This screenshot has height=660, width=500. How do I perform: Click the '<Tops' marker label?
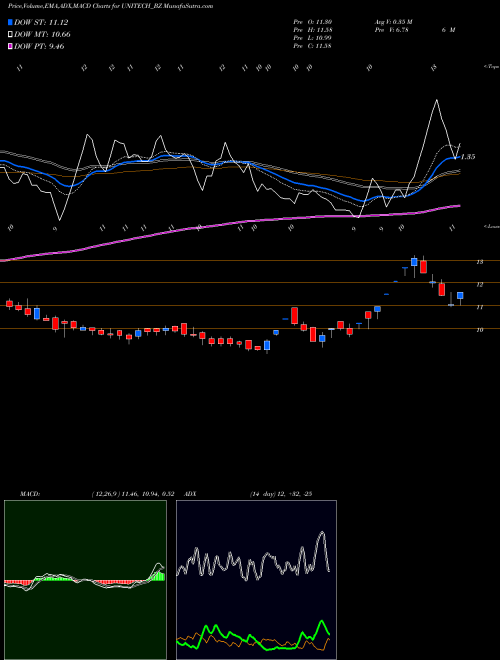point(491,67)
